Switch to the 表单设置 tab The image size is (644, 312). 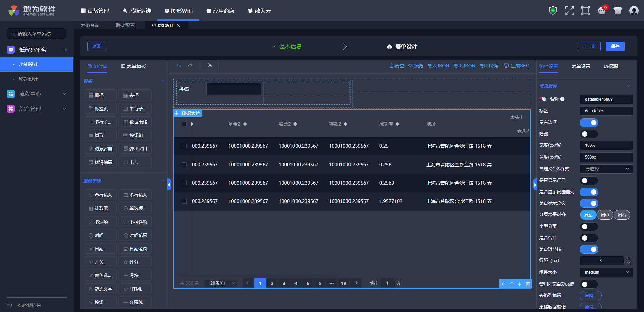[581, 66]
